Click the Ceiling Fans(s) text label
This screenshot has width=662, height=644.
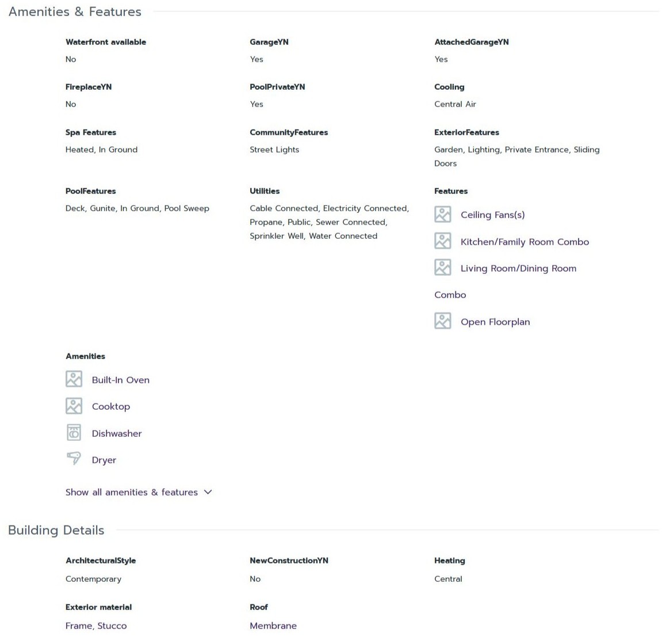493,215
